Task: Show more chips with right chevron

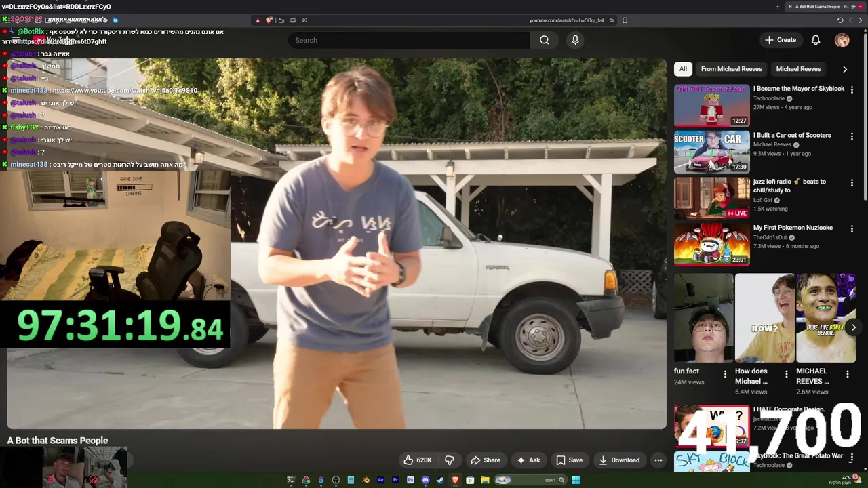Action: 844,69
